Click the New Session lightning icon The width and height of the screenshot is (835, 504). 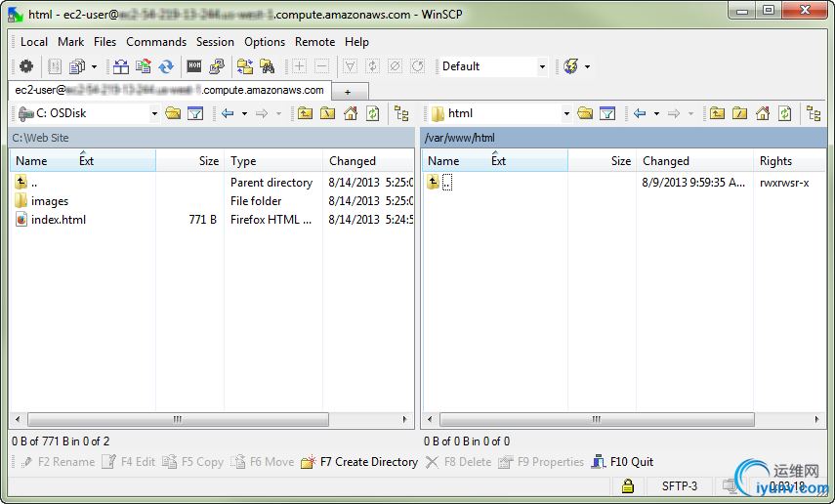point(571,66)
